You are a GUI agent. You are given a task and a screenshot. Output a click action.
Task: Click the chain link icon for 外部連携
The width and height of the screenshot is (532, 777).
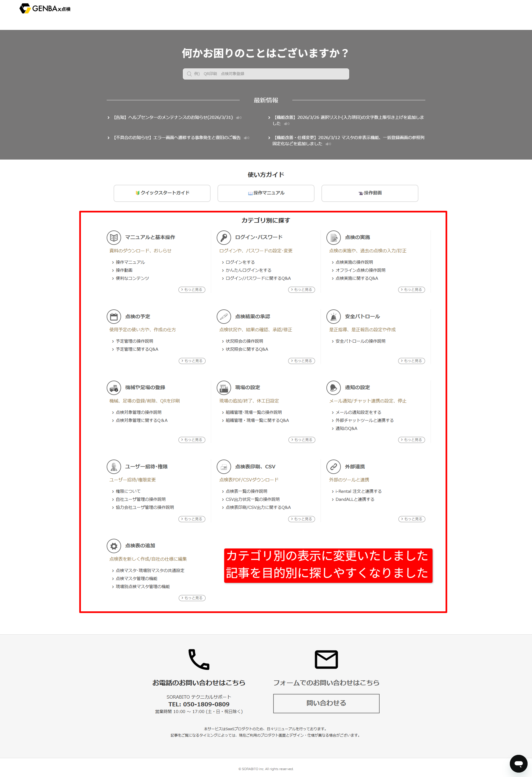tap(333, 466)
